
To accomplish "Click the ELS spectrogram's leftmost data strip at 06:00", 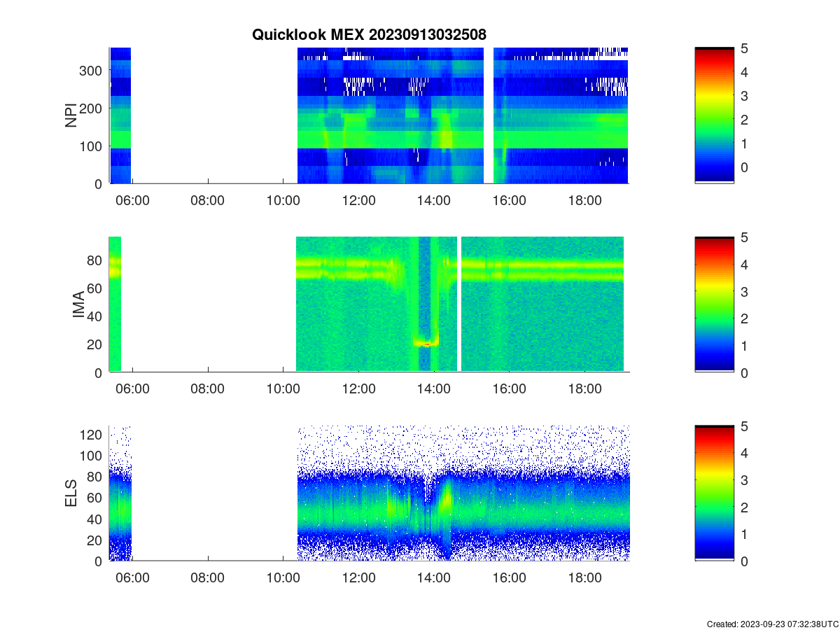I will 120,493.
